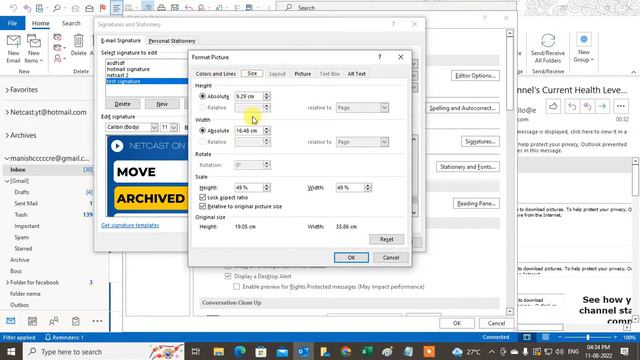Open Personal Stationery tab
640x360 pixels.
coord(172,41)
